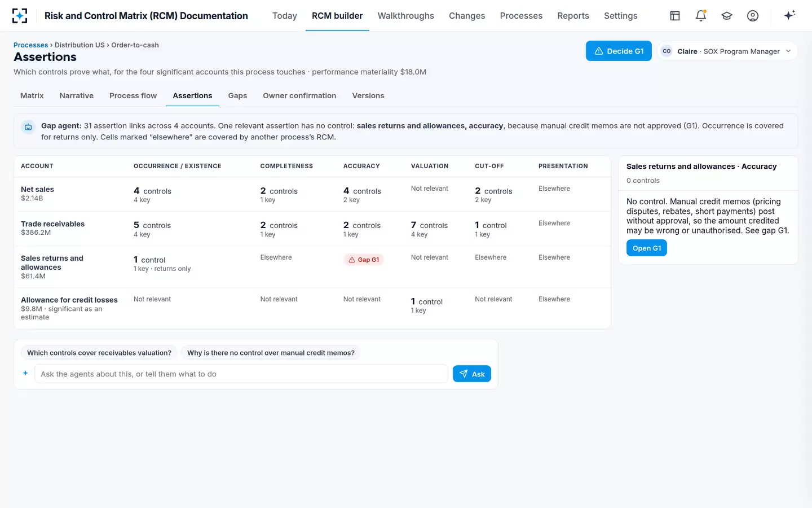Click the RCM Documentation app logo
This screenshot has height=508, width=812.
[x=20, y=16]
